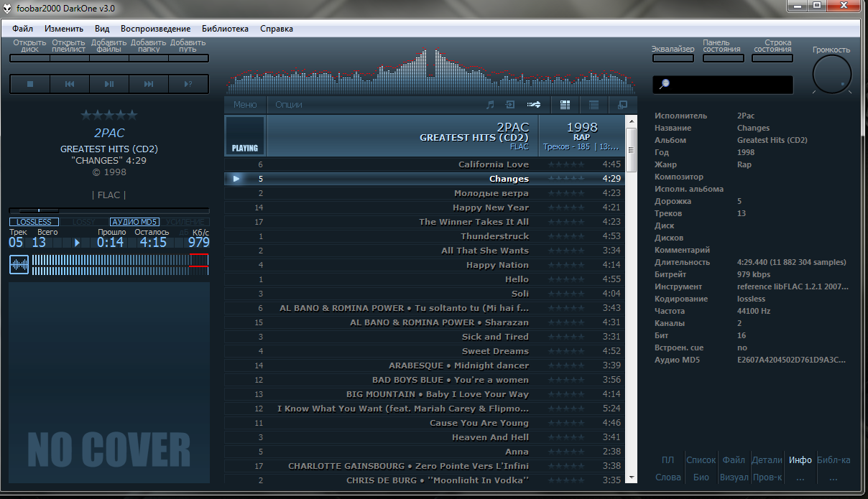Click the rating stars in the California Love row

pos(565,164)
